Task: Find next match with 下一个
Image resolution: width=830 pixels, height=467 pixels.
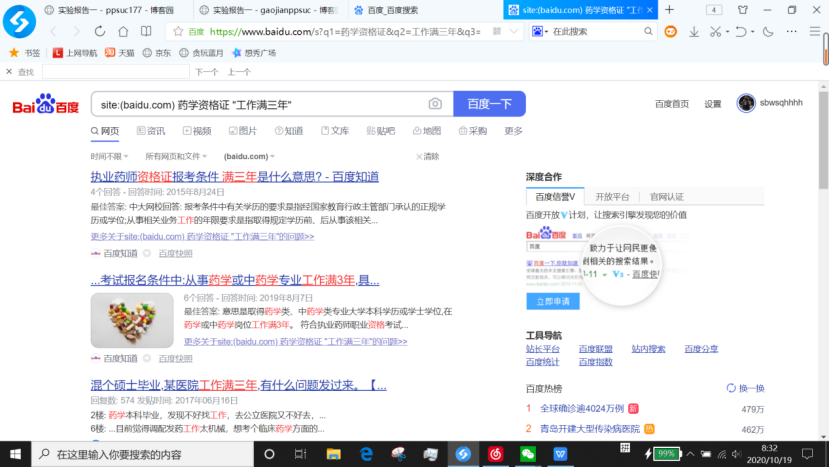Action: [x=206, y=72]
